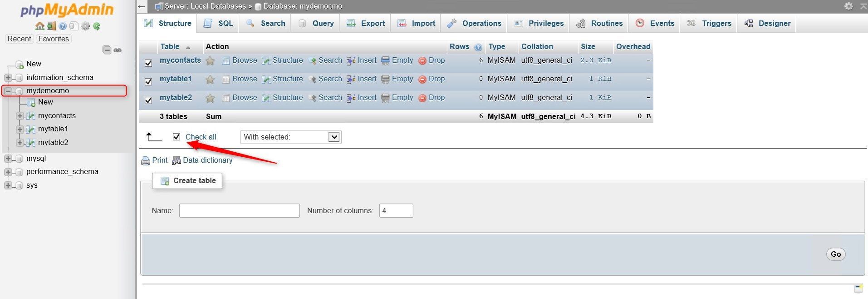The width and height of the screenshot is (868, 299).
Task: Uncheck the mytable1 row checkbox
Action: click(x=148, y=81)
